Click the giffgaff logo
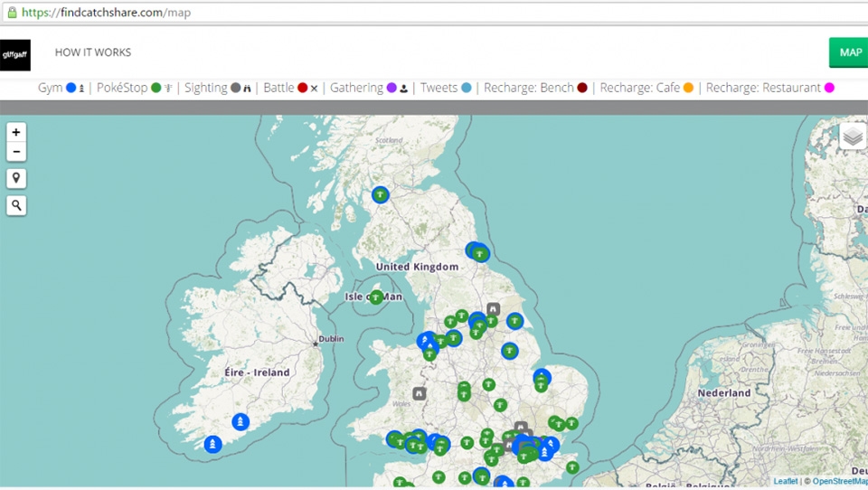 (15, 54)
